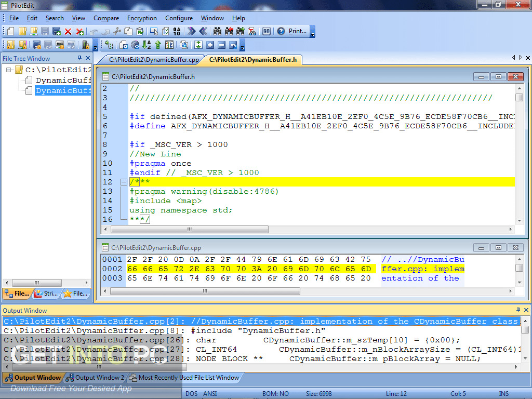Open file using yellow folder icon
532x399 pixels.
tap(22, 31)
